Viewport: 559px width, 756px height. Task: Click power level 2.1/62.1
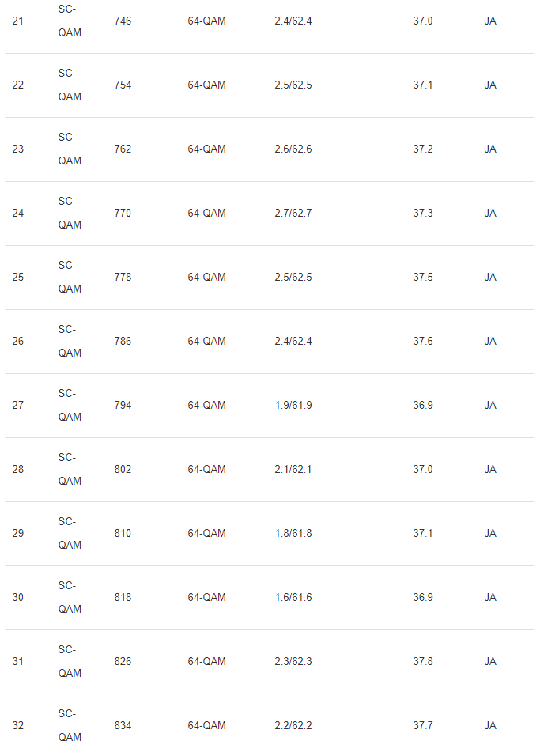293,469
